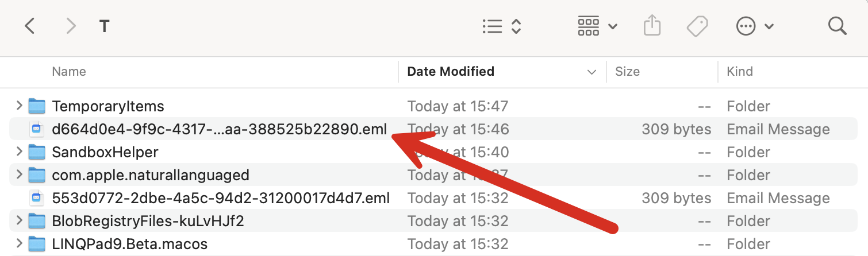Expand the LINQPad9.Beta.macos folder
The height and width of the screenshot is (256, 868).
(x=19, y=243)
